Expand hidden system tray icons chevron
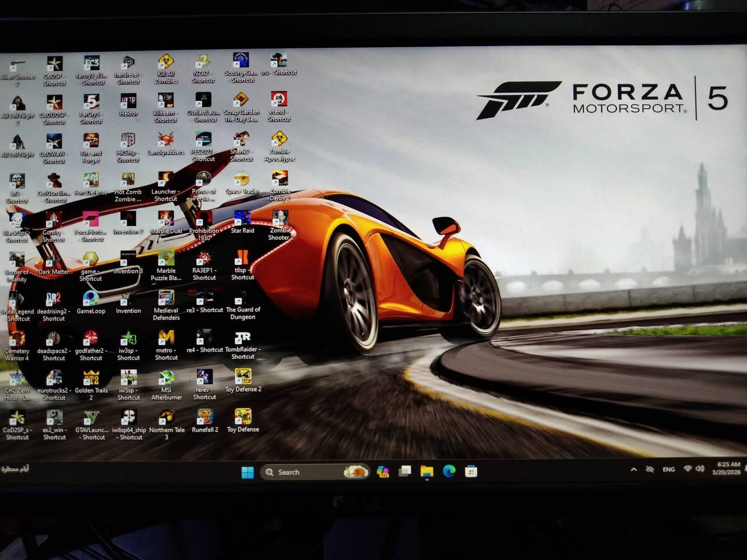The width and height of the screenshot is (747, 560). (x=634, y=470)
